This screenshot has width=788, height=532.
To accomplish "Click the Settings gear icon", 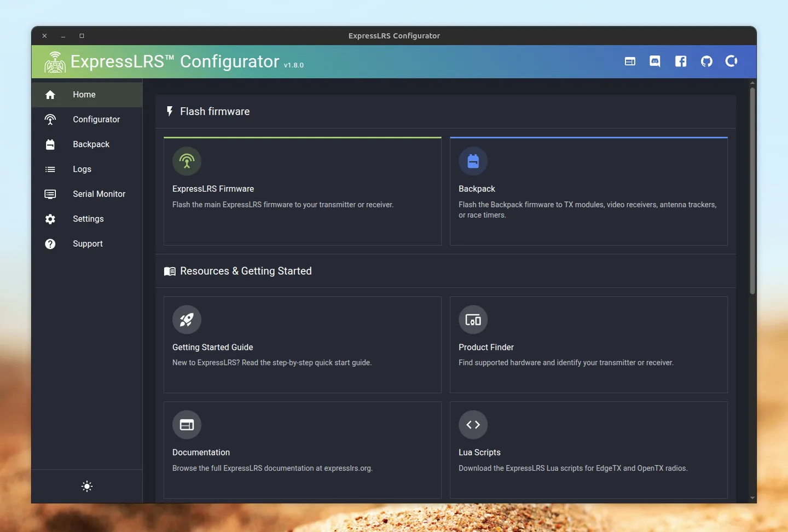I will 50,219.
